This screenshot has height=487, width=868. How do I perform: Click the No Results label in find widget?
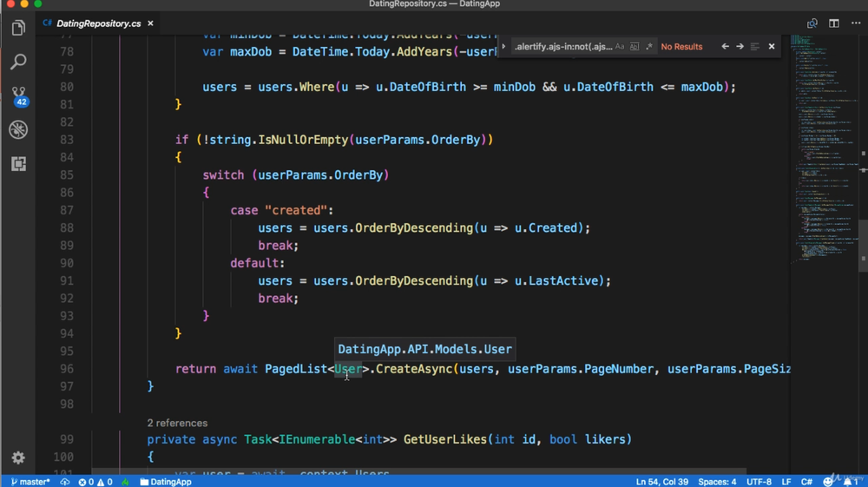pyautogui.click(x=681, y=47)
